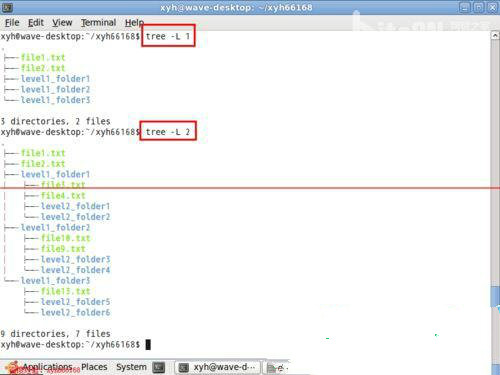Open the terminal window menu icon in title bar

click(7, 7)
